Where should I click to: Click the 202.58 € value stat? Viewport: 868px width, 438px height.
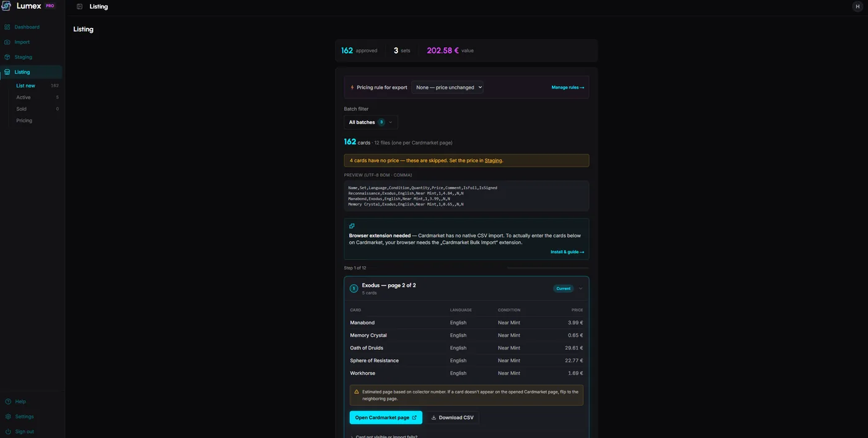450,50
